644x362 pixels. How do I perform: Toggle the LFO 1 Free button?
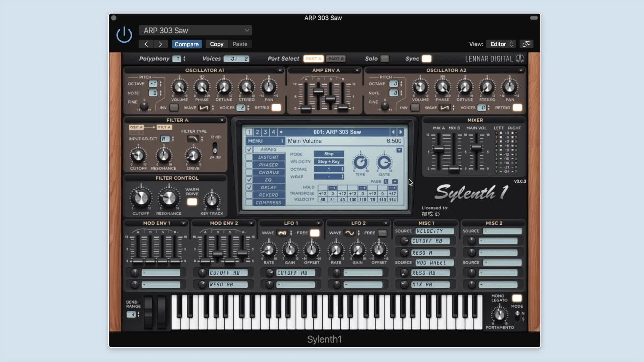click(315, 233)
